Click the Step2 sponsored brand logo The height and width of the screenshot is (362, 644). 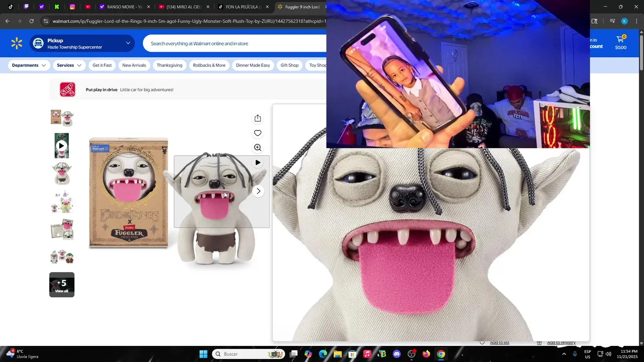(x=67, y=89)
